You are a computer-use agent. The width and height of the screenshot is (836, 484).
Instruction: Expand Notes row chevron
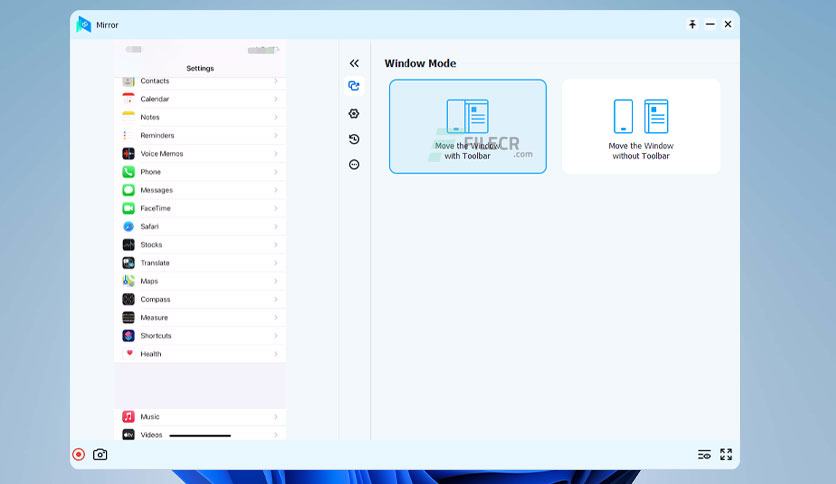(x=276, y=117)
